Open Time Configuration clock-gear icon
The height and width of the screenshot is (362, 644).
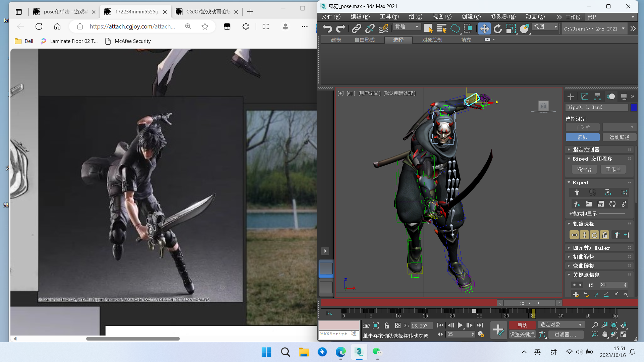(x=481, y=334)
